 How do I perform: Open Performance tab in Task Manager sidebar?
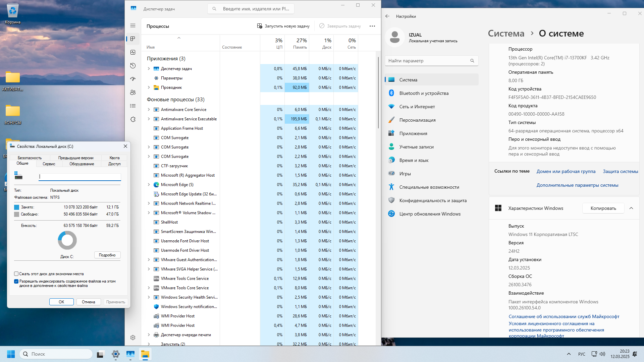tap(133, 52)
